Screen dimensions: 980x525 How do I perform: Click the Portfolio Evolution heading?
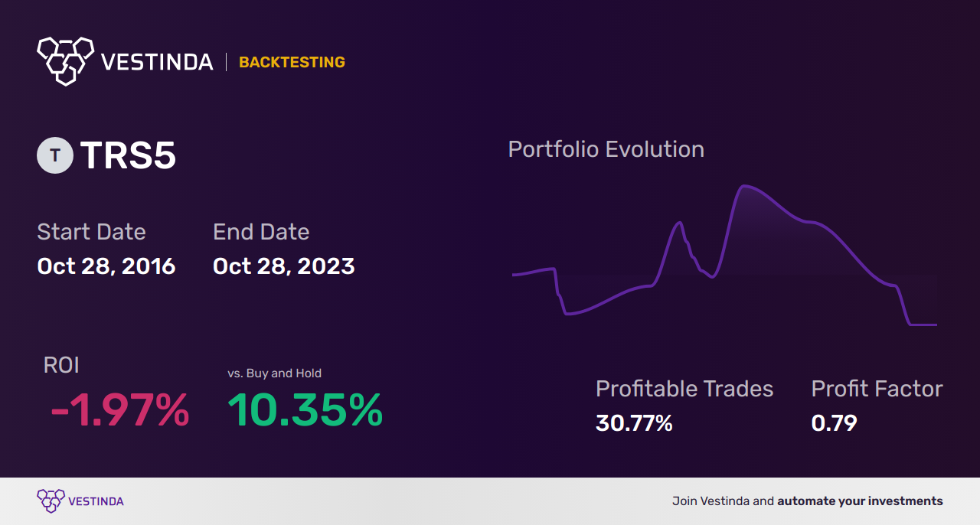tap(606, 149)
